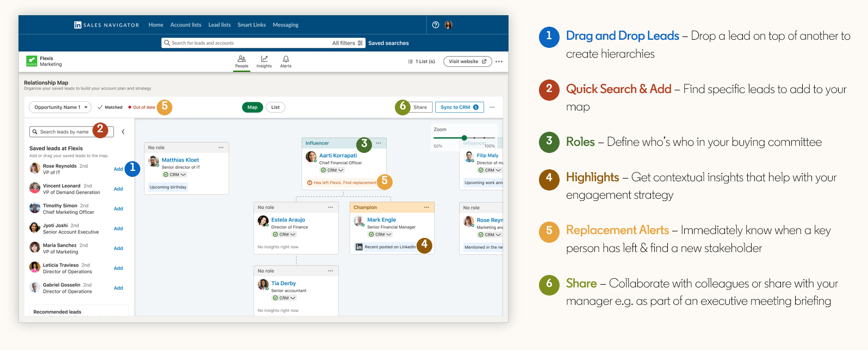This screenshot has height=350, width=868.
Task: Click Rose Reynolds' avatar in saved leads
Action: [35, 168]
